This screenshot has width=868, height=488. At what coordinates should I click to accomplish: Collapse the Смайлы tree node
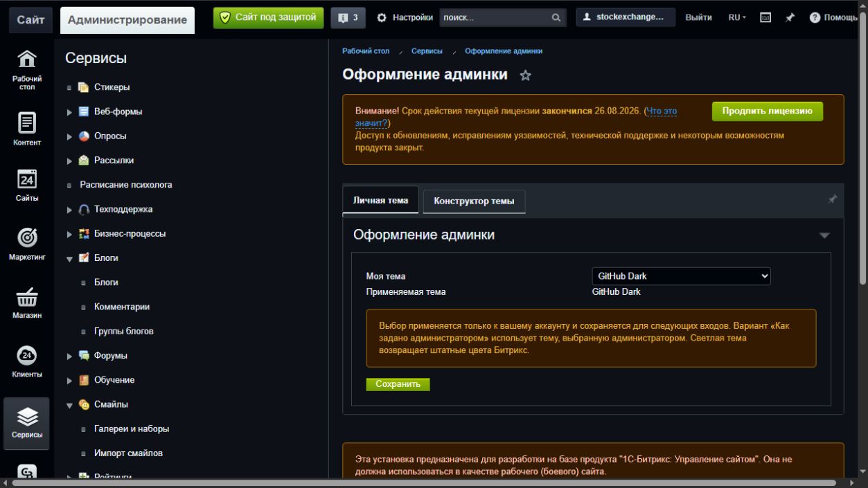[x=69, y=405]
